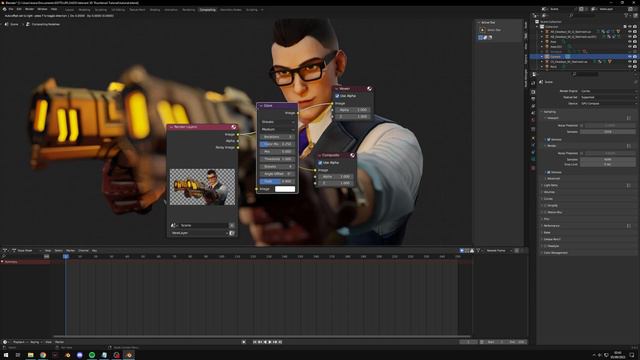Open the Output properties tab
This screenshot has width=640, height=360.
(x=533, y=99)
